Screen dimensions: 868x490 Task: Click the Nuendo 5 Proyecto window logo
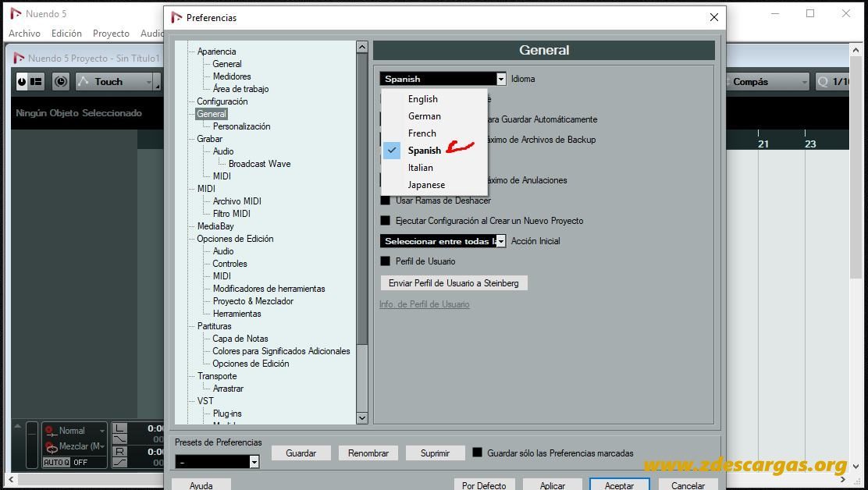click(19, 58)
